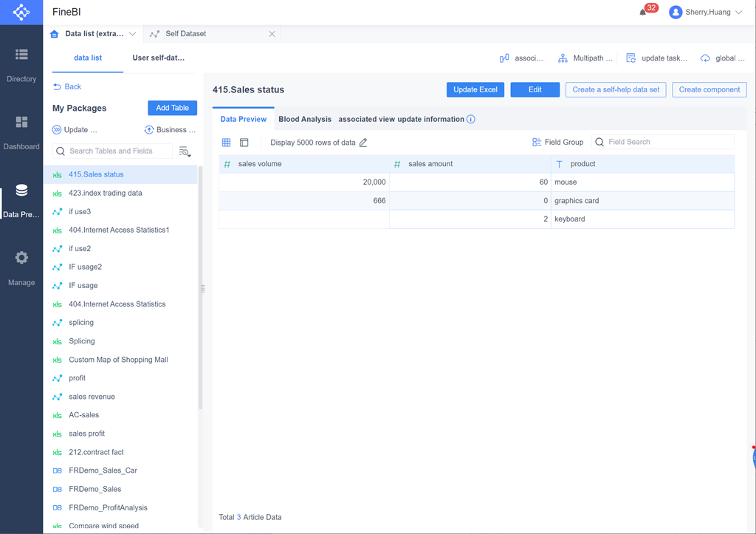756x534 pixels.
Task: Open Multipath settings
Action: click(x=585, y=58)
